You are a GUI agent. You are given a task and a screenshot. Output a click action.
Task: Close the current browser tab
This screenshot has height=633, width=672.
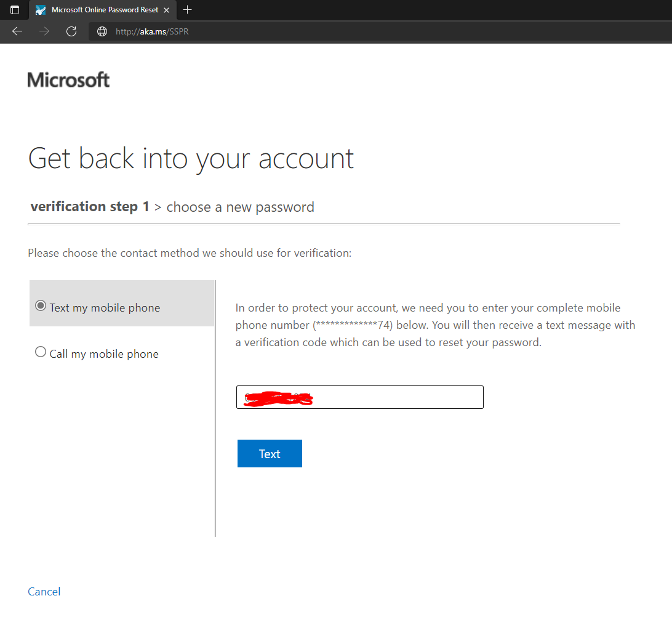point(166,10)
